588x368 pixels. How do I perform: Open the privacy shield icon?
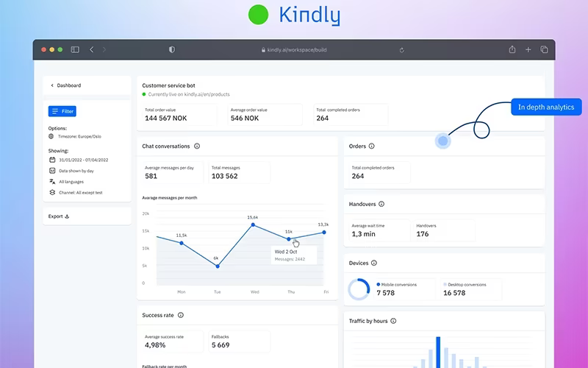tap(172, 49)
